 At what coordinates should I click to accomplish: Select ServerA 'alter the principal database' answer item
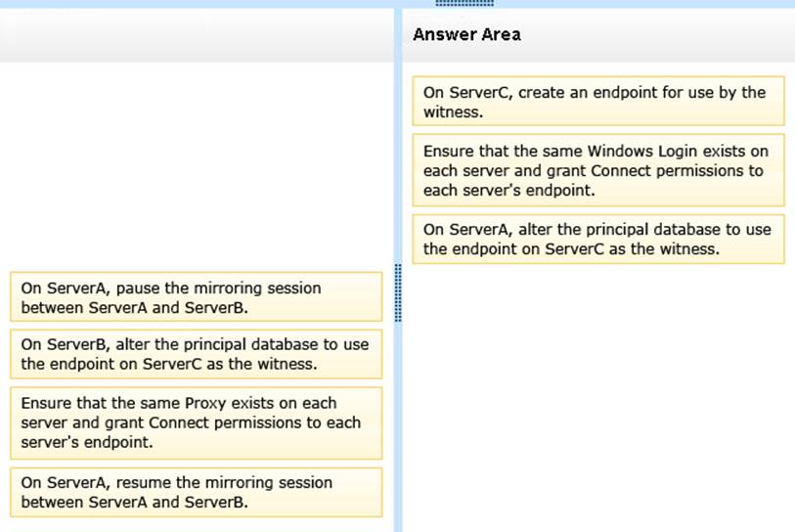[597, 240]
